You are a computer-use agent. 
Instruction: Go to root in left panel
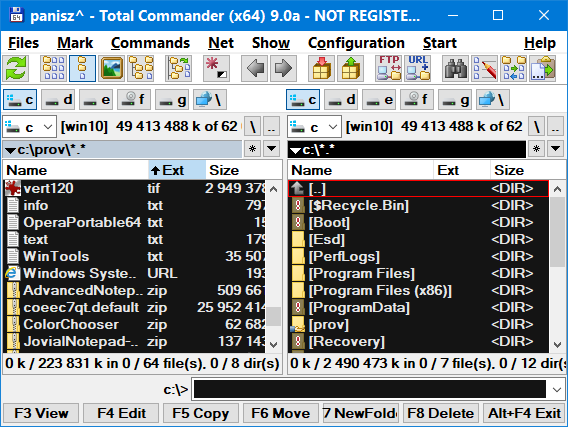click(252, 127)
